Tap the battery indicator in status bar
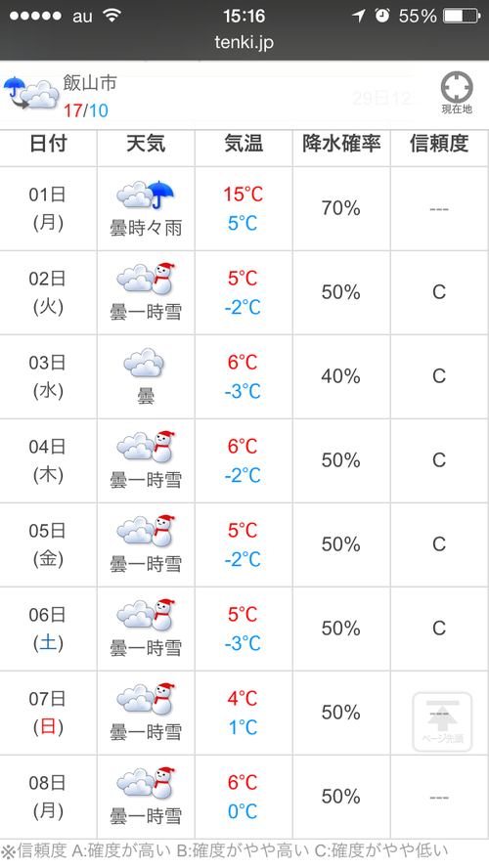The image size is (489, 868). tap(462, 16)
